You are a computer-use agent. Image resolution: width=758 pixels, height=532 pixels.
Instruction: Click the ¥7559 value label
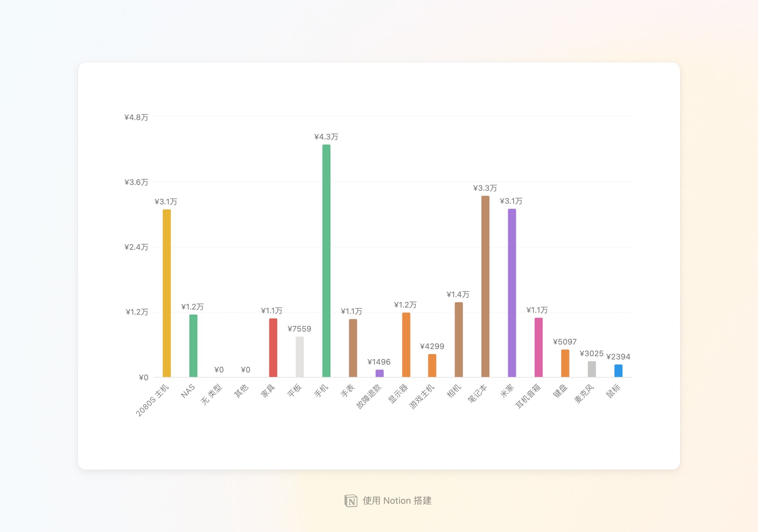299,329
